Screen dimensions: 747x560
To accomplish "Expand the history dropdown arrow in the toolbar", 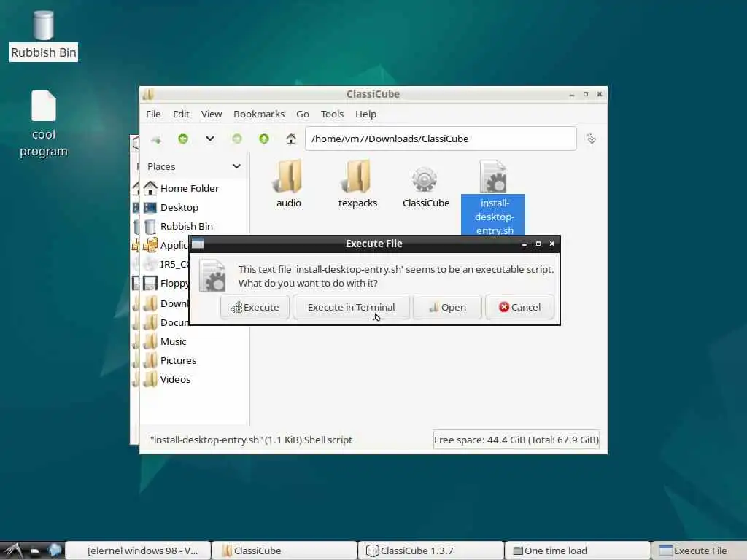I will 209,139.
